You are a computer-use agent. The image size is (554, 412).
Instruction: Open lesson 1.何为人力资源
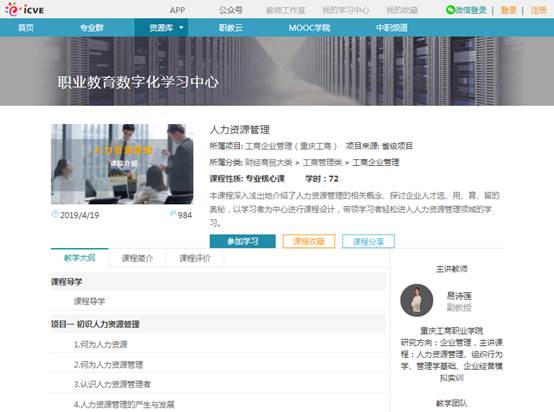click(x=101, y=344)
